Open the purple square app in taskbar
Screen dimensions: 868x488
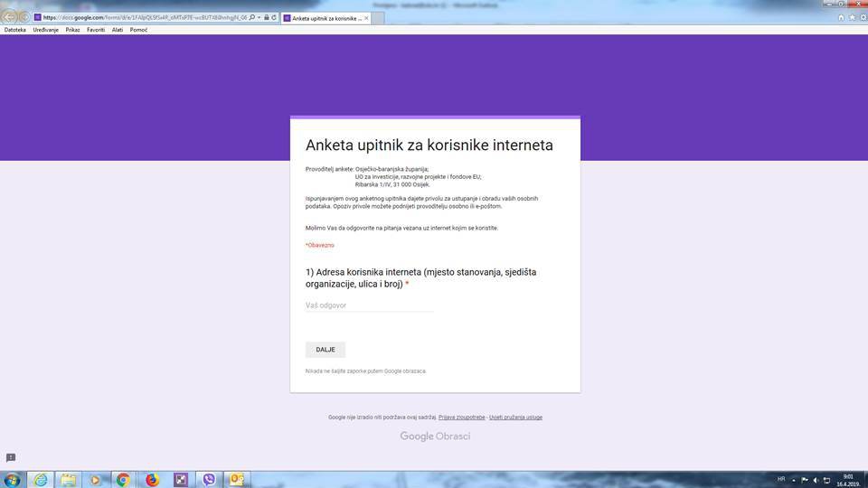click(x=181, y=480)
